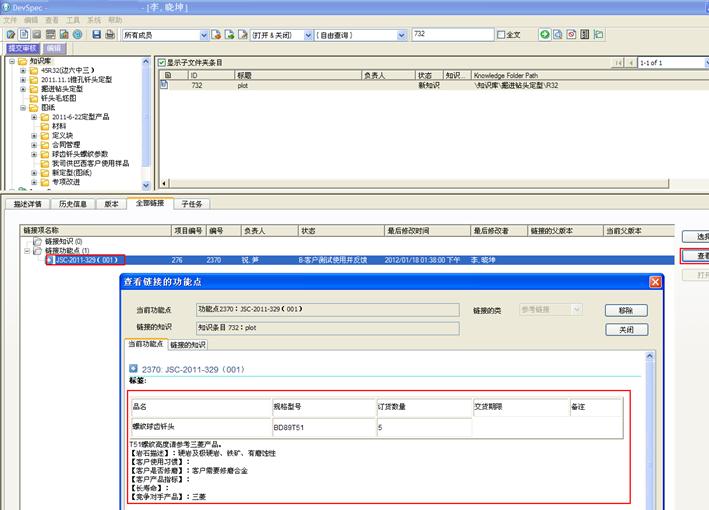Switch to the 历史信息 tab
Image resolution: width=709 pixels, height=510 pixels.
(x=74, y=203)
